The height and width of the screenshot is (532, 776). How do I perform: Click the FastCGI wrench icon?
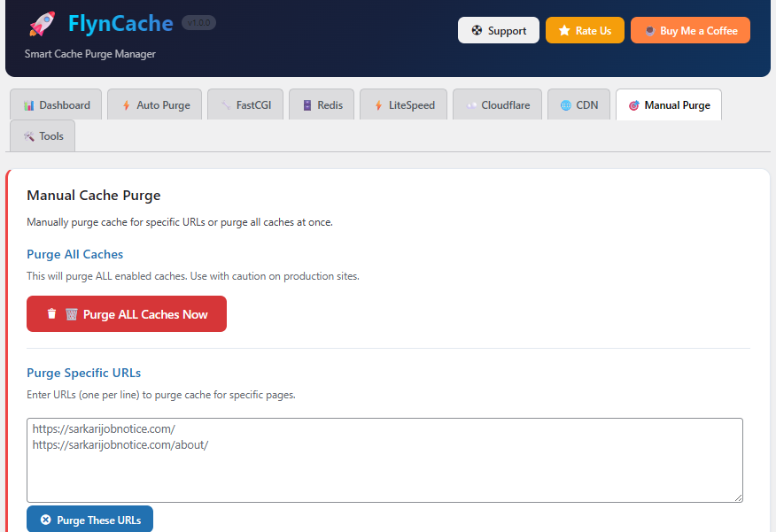click(x=226, y=105)
